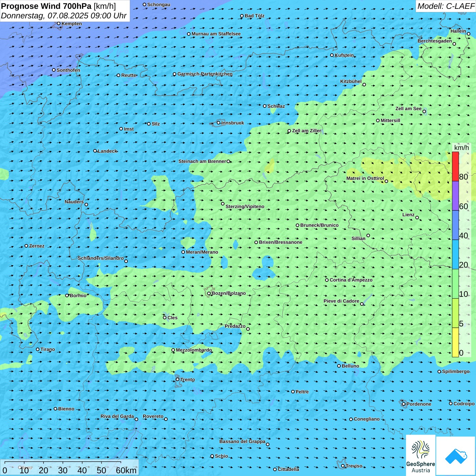Image resolution: width=476 pixels, height=476 pixels.
Task: Click the Lienz location marker
Action: pyautogui.click(x=417, y=218)
